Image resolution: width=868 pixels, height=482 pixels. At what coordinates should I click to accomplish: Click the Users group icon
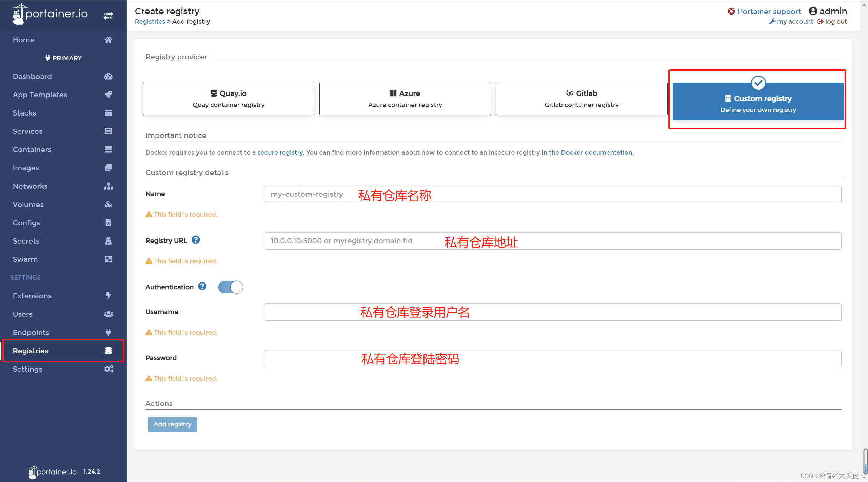108,314
